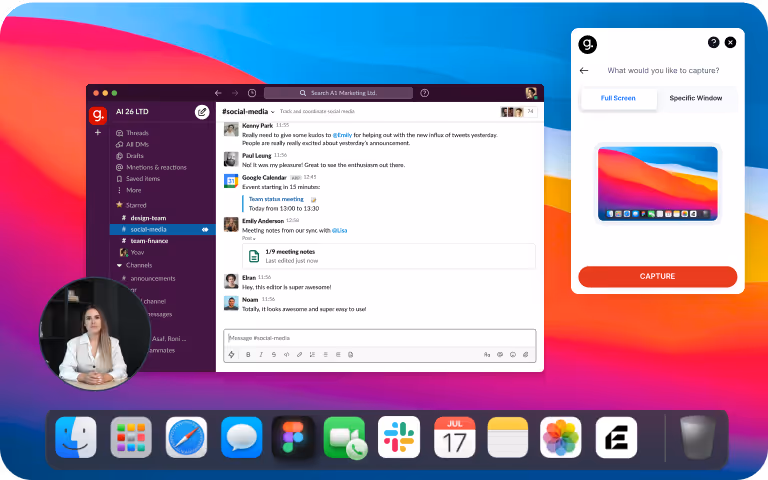Click More in Slack sidebar
The width and height of the screenshot is (768, 480).
coord(129,190)
